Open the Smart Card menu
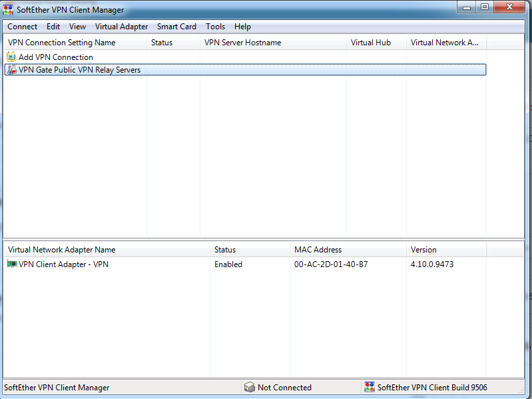The height and width of the screenshot is (399, 532). tap(176, 27)
